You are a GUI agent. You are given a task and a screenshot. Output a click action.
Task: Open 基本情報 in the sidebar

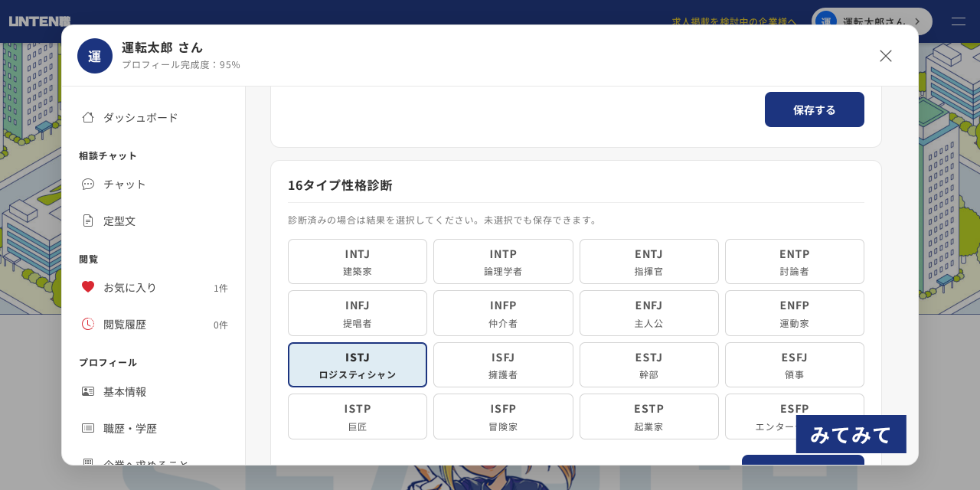[x=153, y=391]
